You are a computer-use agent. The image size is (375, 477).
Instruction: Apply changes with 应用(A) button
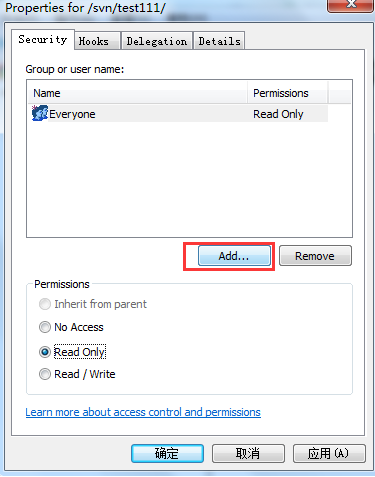click(x=329, y=453)
